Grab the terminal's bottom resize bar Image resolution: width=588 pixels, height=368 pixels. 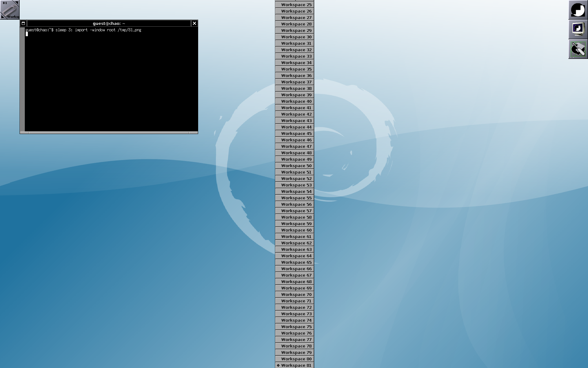[x=109, y=133]
